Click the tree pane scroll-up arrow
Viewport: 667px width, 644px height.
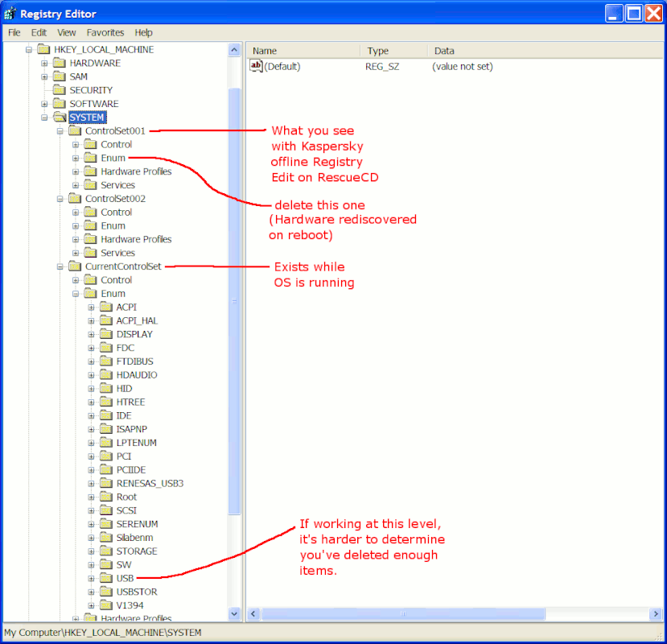pyautogui.click(x=234, y=50)
